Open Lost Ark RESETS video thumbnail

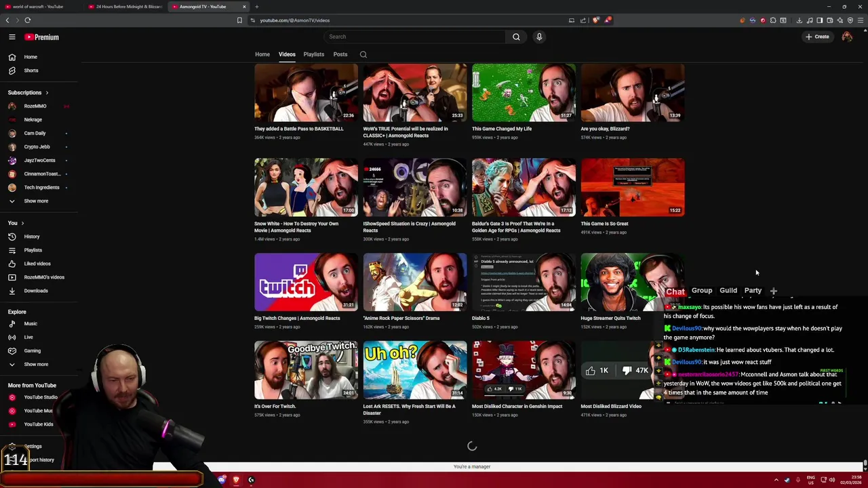pyautogui.click(x=415, y=370)
